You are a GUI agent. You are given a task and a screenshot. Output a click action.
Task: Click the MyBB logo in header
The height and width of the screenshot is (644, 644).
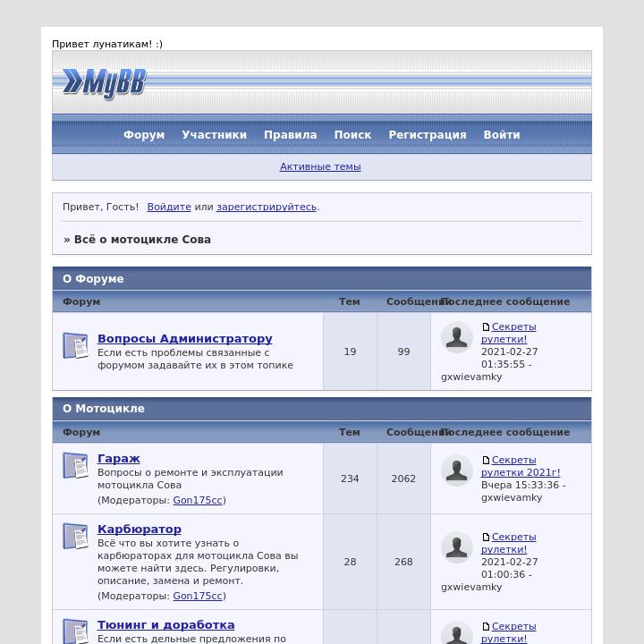point(104,83)
